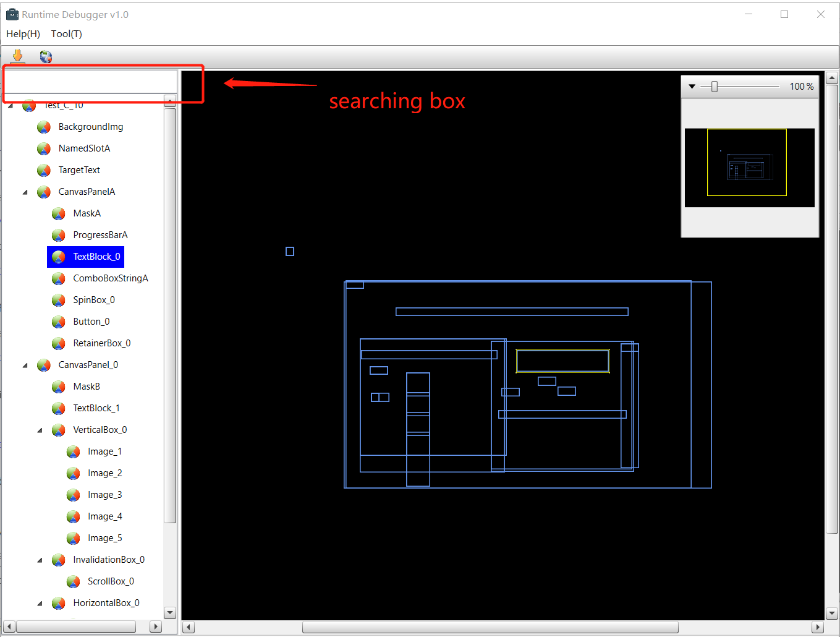Click the SpinBox_0 node icon
The width and height of the screenshot is (840, 637).
pos(59,300)
